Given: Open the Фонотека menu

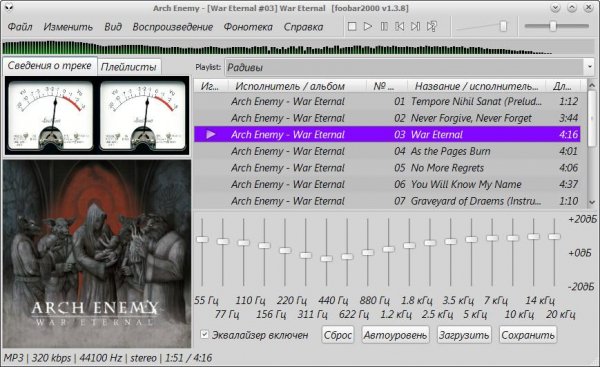Looking at the screenshot, I should 248,27.
